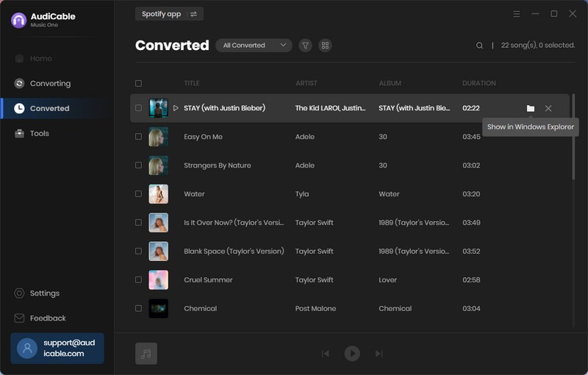The height and width of the screenshot is (375, 588).
Task: Open the hamburger menu icon
Action: [x=517, y=14]
